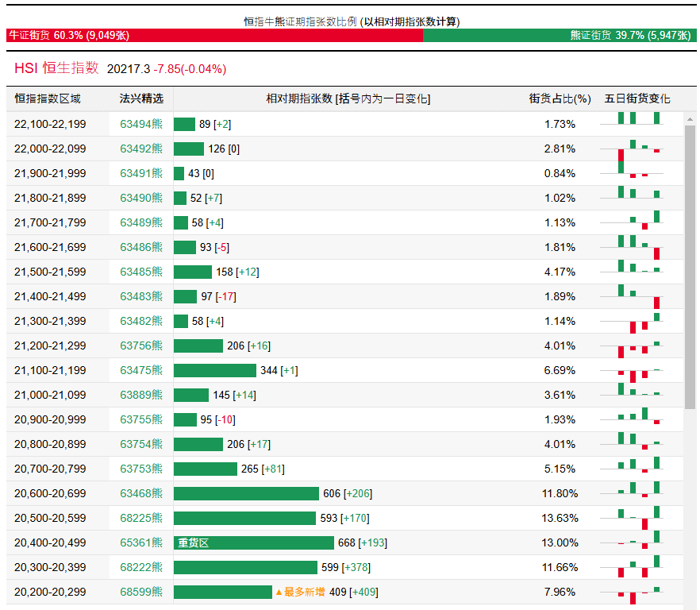This screenshot has height=610, width=700.
Task: Open the 63889熊 warrant link
Action: tap(141, 395)
